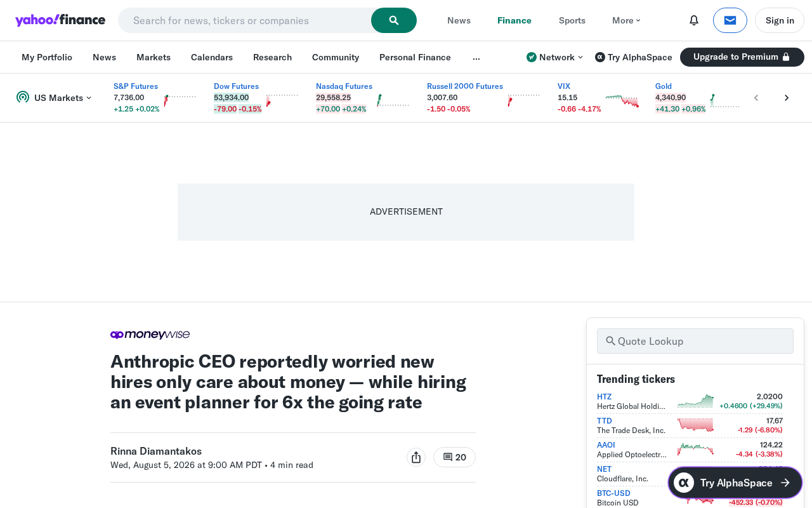The image size is (812, 508).
Task: Open the VIX ticker link
Action: [564, 86]
